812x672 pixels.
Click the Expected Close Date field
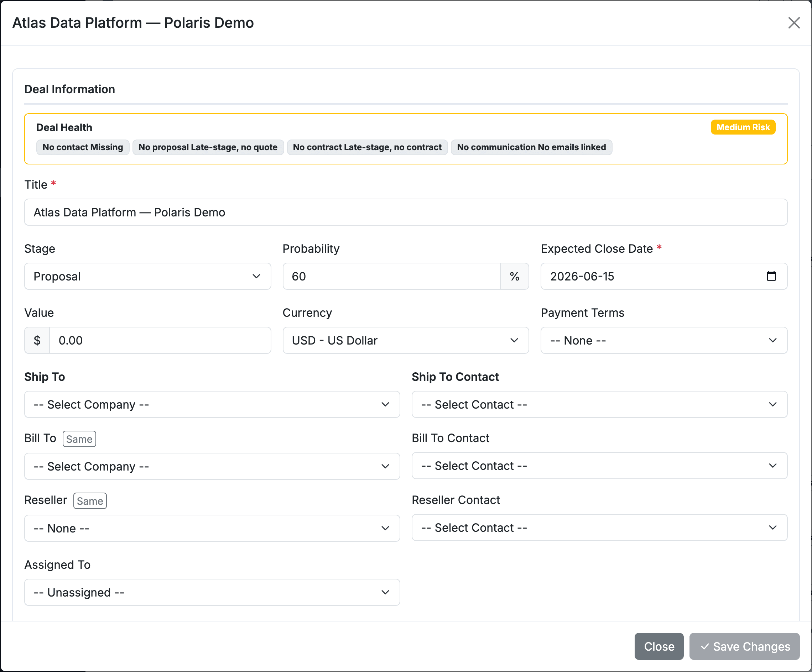tap(663, 276)
